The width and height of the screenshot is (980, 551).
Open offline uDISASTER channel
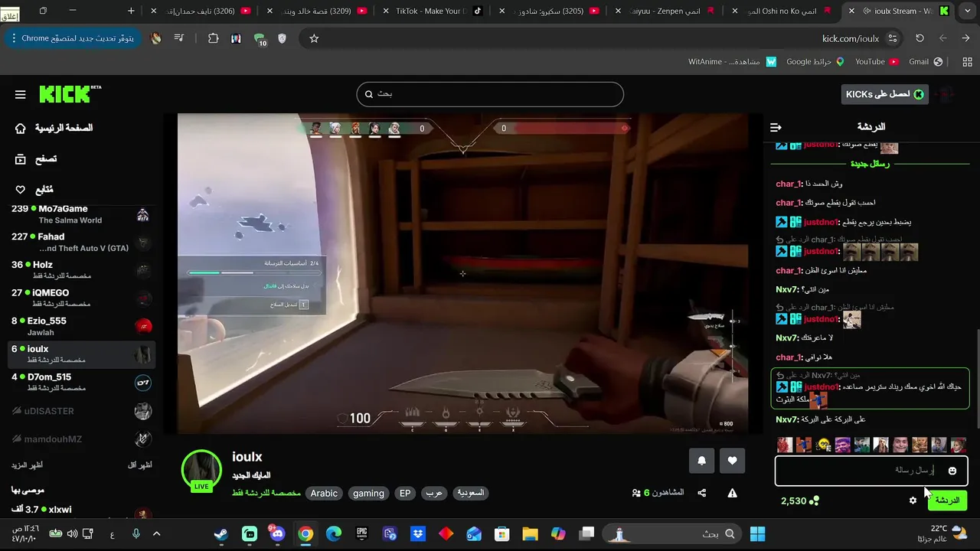click(81, 411)
